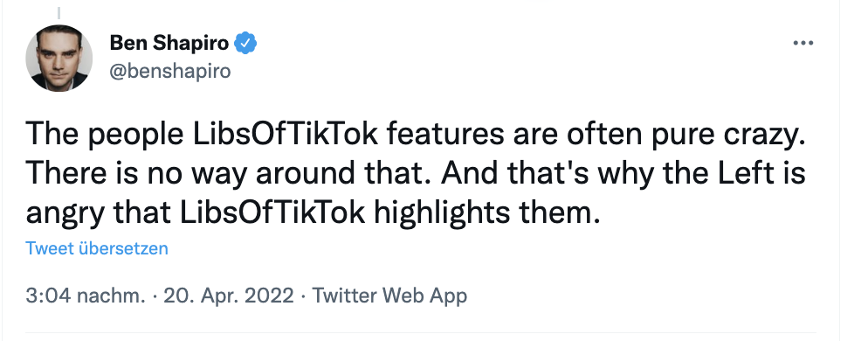
Task: Open the 3:04 nachm. timestamp link
Action: pyautogui.click(x=86, y=296)
